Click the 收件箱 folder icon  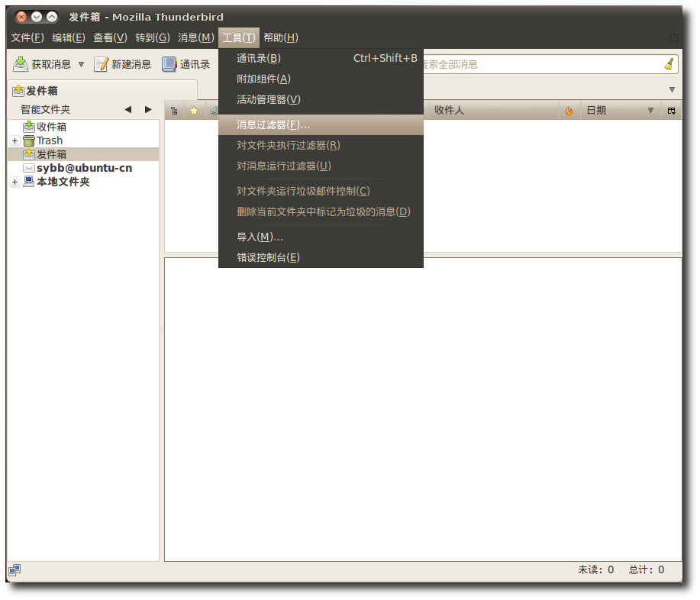pyautogui.click(x=29, y=127)
